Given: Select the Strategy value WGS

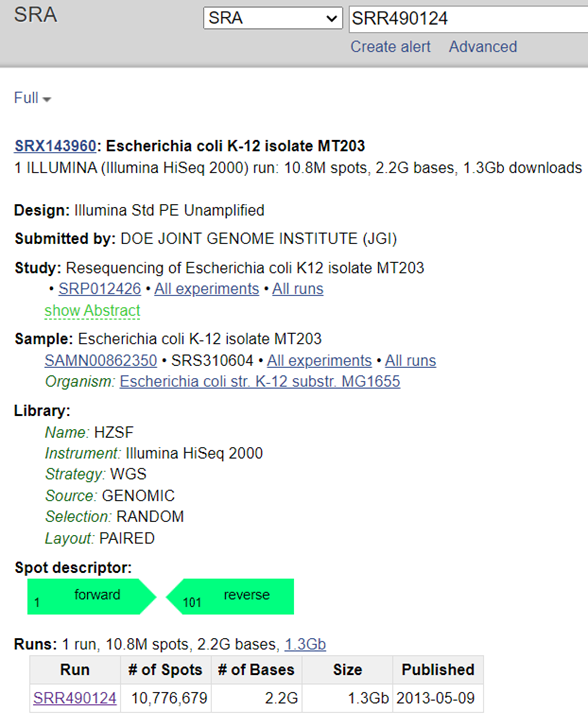Looking at the screenshot, I should point(128,474).
